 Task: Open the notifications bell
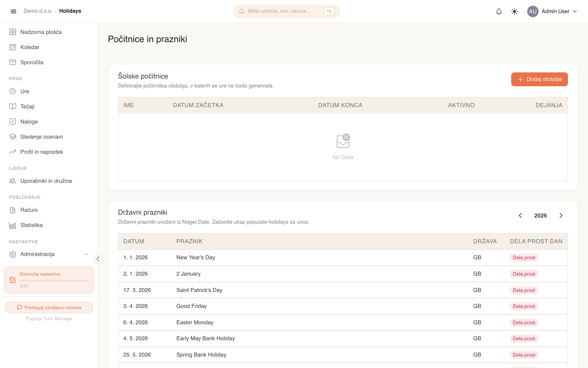tap(499, 11)
